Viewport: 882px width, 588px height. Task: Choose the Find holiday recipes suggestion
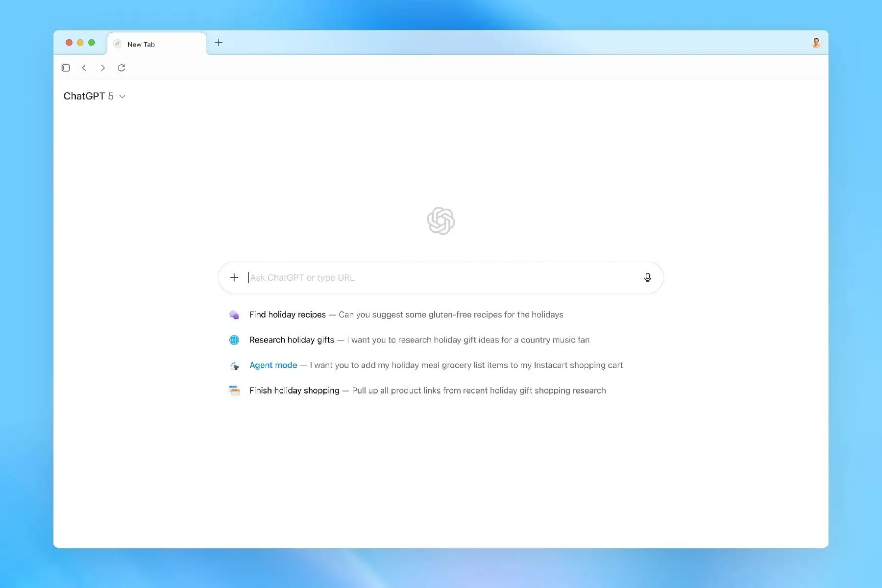pyautogui.click(x=288, y=315)
